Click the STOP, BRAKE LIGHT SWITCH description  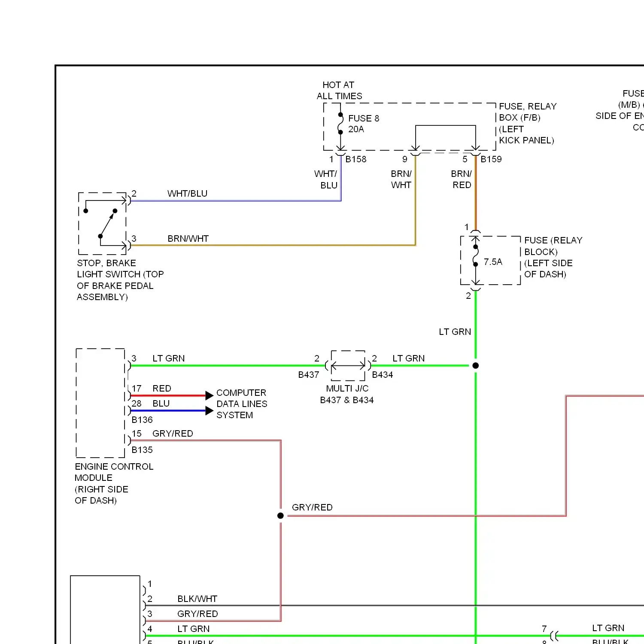pos(120,280)
